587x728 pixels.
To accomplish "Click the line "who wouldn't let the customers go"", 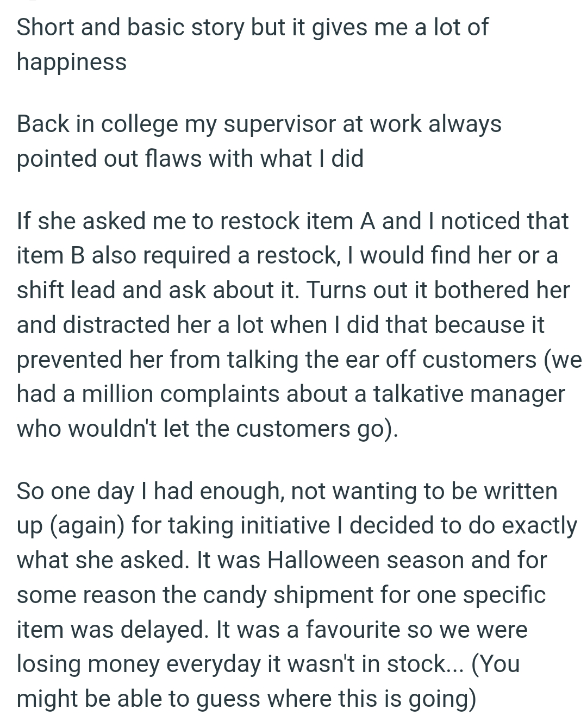I will pos(207,429).
